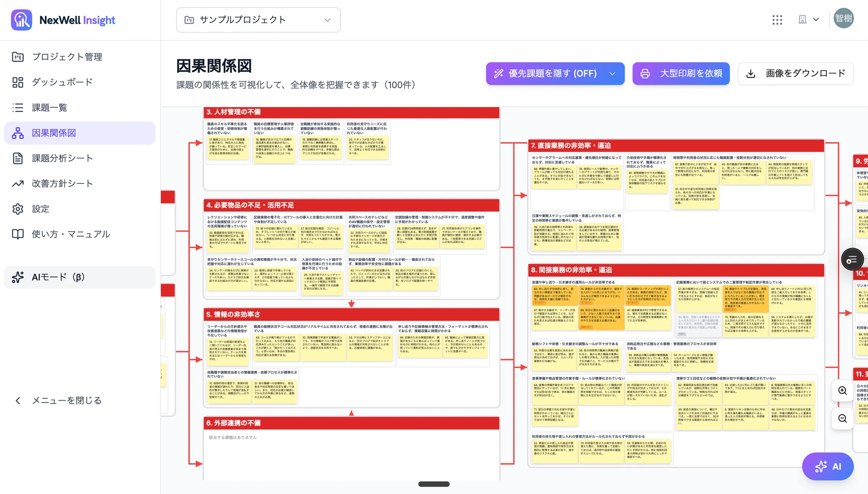
Task: Click the 画像をダウンロード button
Action: pos(796,73)
